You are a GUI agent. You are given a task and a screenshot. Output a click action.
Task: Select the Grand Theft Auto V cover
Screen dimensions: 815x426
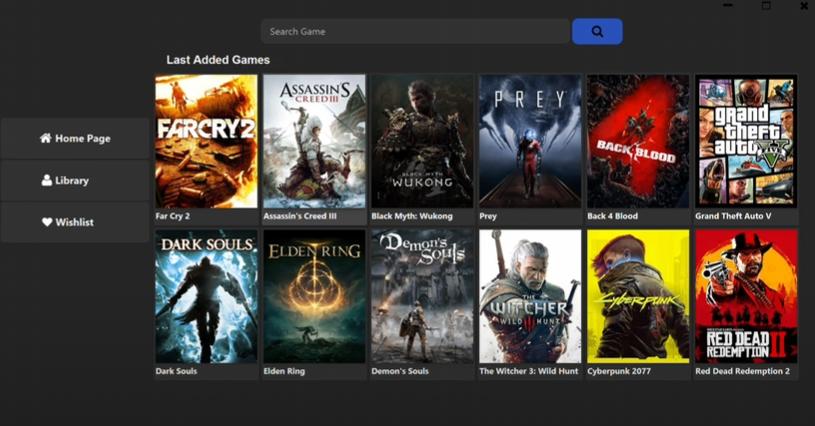pos(746,141)
